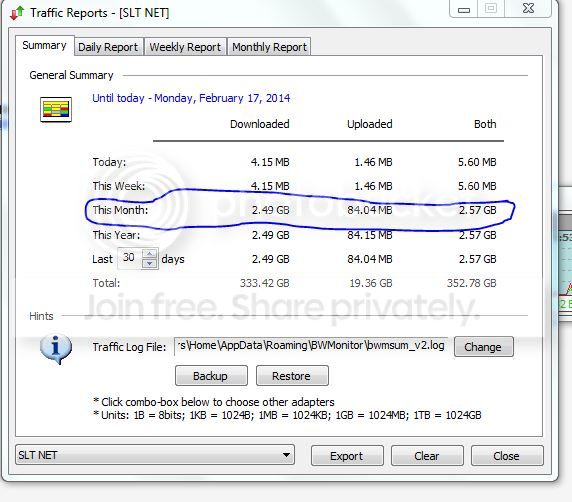Click the Change button for the log file
The height and width of the screenshot is (502, 572).
pyautogui.click(x=483, y=347)
